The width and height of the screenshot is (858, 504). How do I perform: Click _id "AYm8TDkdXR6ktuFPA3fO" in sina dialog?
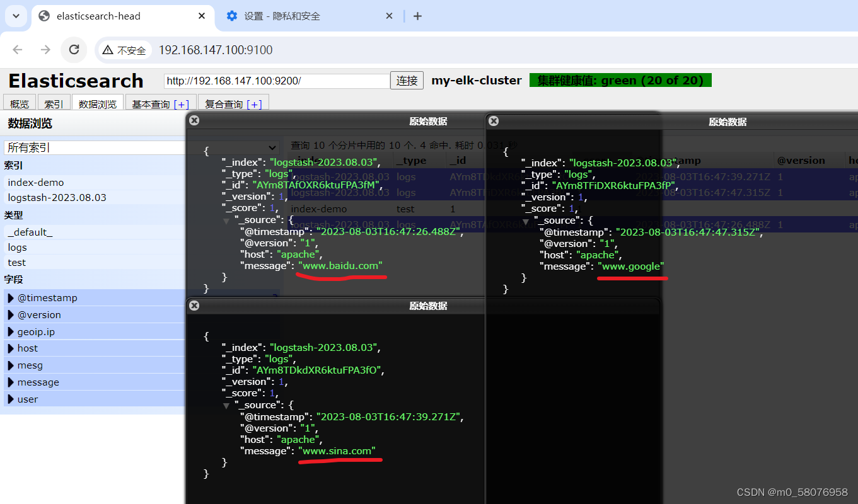pyautogui.click(x=318, y=370)
